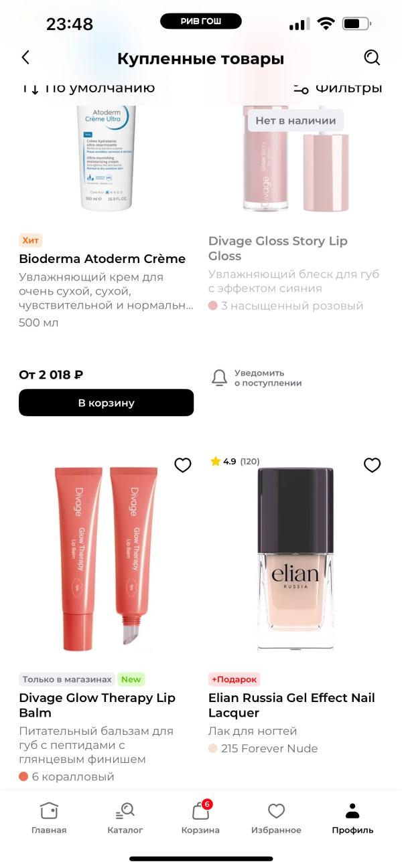Add Divage Glow Therapy Lip Balm to favorites
Viewport: 402px width, 868px height.
click(182, 465)
